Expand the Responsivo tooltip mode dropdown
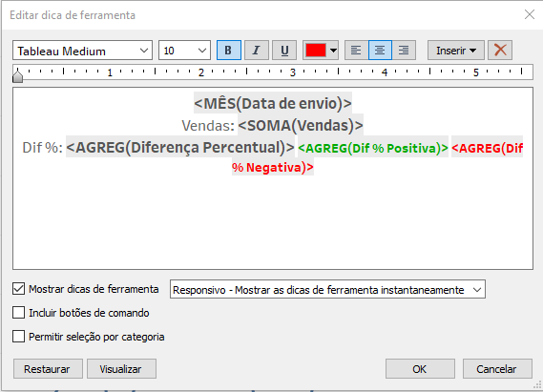Viewport: 543px width, 392px height. (x=327, y=289)
